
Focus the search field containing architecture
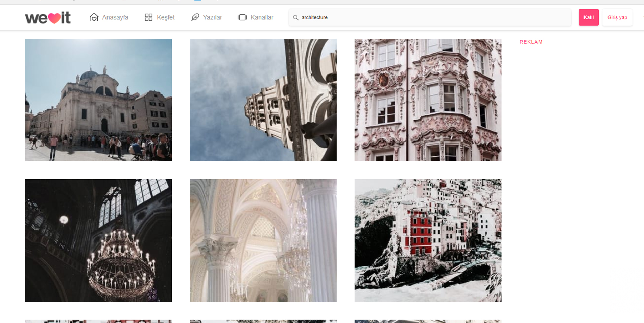[433, 17]
